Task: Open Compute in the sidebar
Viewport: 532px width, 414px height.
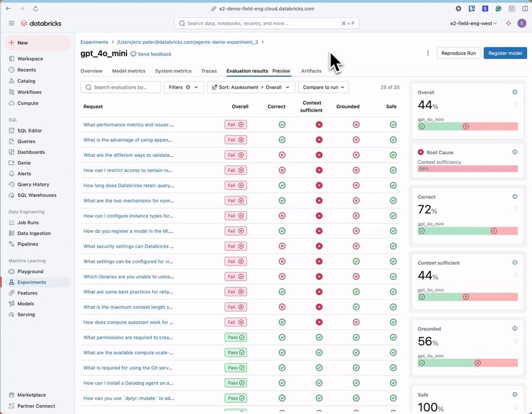Action: point(27,103)
